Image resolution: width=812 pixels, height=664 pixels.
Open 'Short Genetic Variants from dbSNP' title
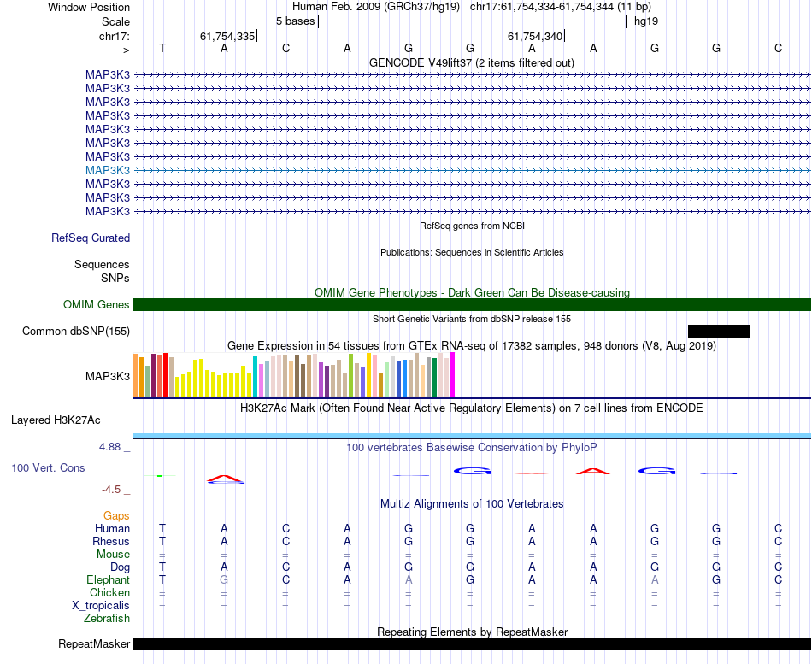472,319
